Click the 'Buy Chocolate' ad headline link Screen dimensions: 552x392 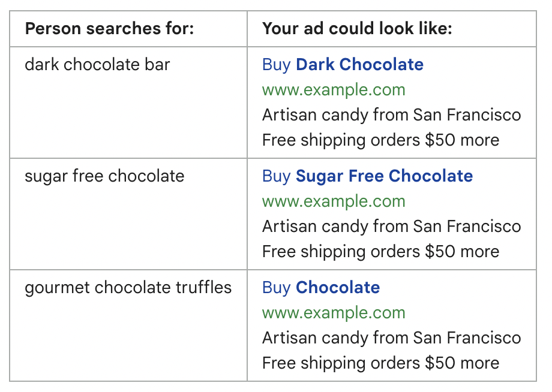coord(321,288)
